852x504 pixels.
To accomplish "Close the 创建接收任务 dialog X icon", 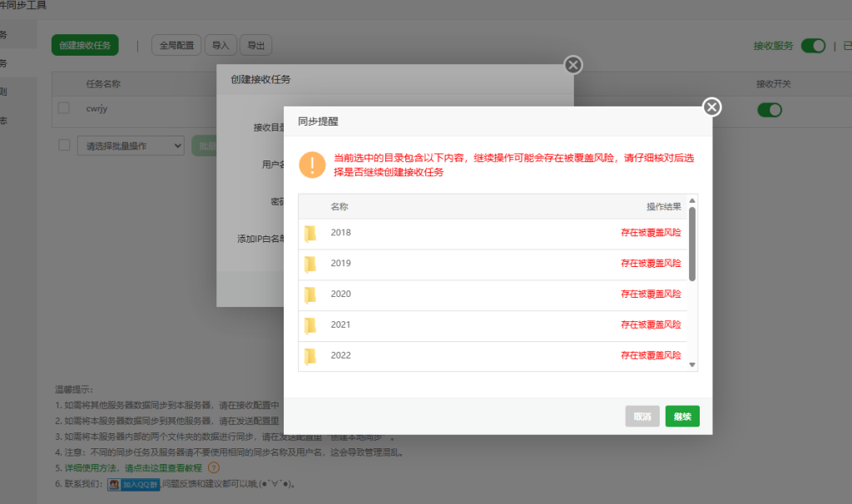I will click(572, 65).
